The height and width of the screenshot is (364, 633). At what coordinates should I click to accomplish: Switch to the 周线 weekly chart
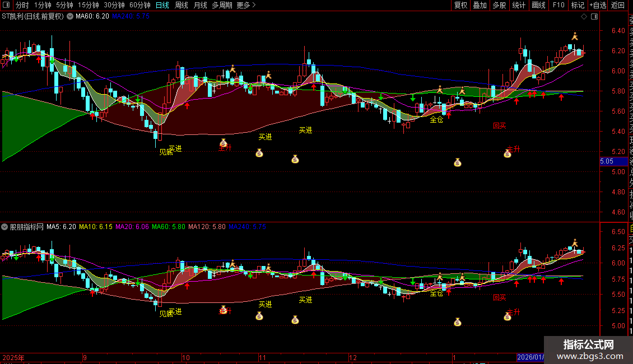pyautogui.click(x=181, y=5)
